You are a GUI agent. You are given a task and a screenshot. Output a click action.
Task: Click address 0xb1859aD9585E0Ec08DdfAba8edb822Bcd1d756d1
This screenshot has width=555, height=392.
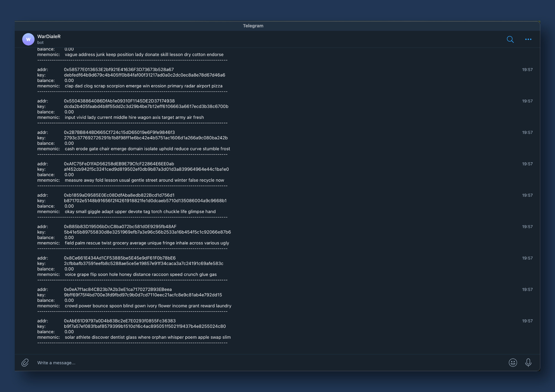[x=119, y=195]
